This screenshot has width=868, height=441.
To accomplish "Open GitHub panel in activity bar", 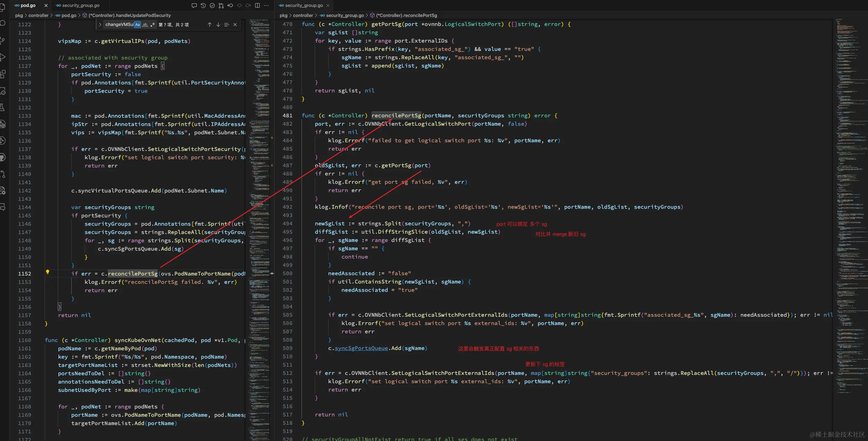I will [x=3, y=157].
